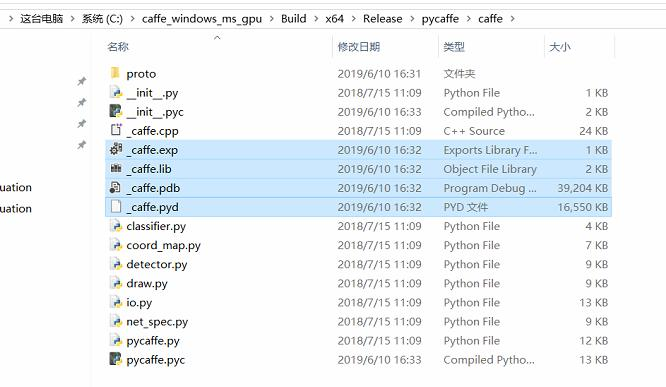This screenshot has width=666, height=387.
Task: Click the 39,204 KB size value
Action: click(x=582, y=188)
